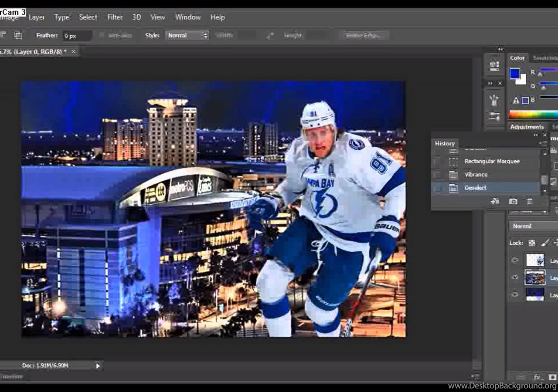Add a layer style fx icon
This screenshot has height=392, width=558.
[x=538, y=377]
